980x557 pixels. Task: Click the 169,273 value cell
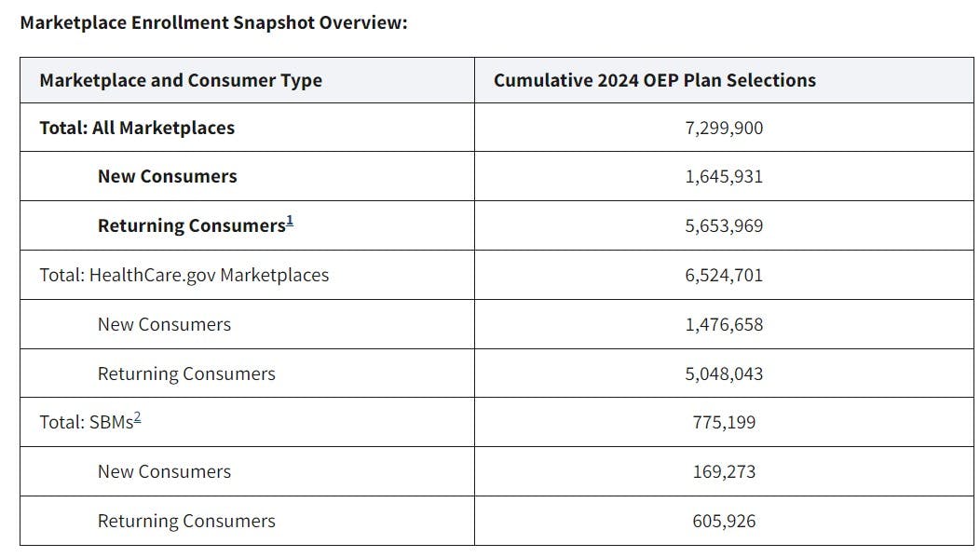tap(724, 471)
